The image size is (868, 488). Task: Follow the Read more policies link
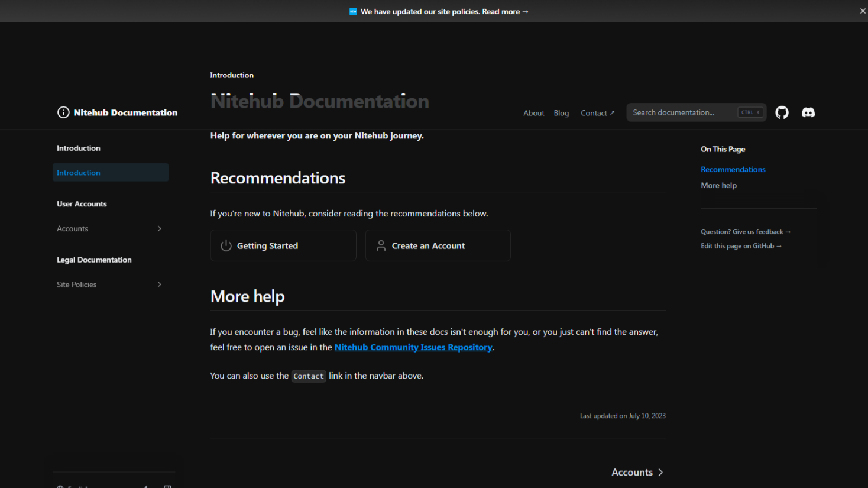pyautogui.click(x=505, y=11)
